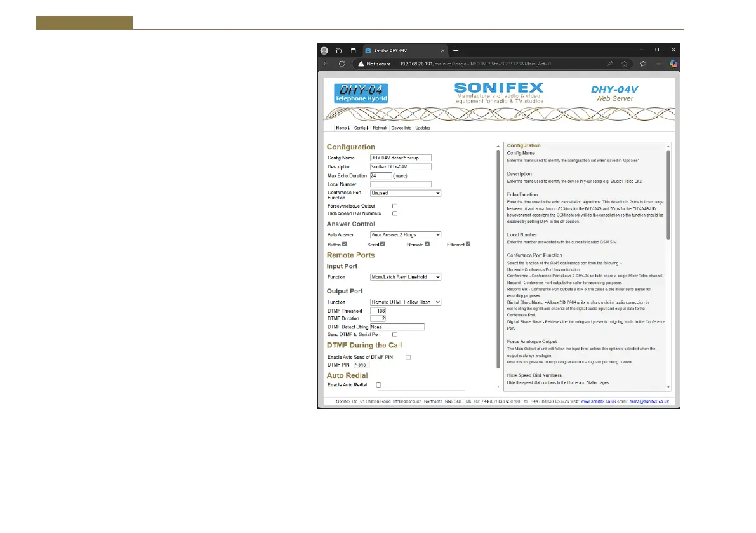
Task: Enable the Force Analogue Output checkbox
Action: pyautogui.click(x=395, y=206)
